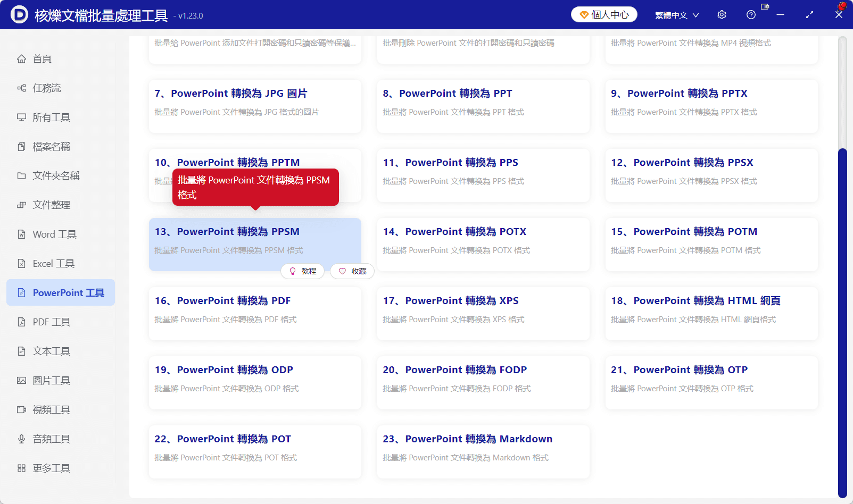Open tool 20 PowerPoint 轉換為 FODP
853x504 pixels.
(x=483, y=383)
